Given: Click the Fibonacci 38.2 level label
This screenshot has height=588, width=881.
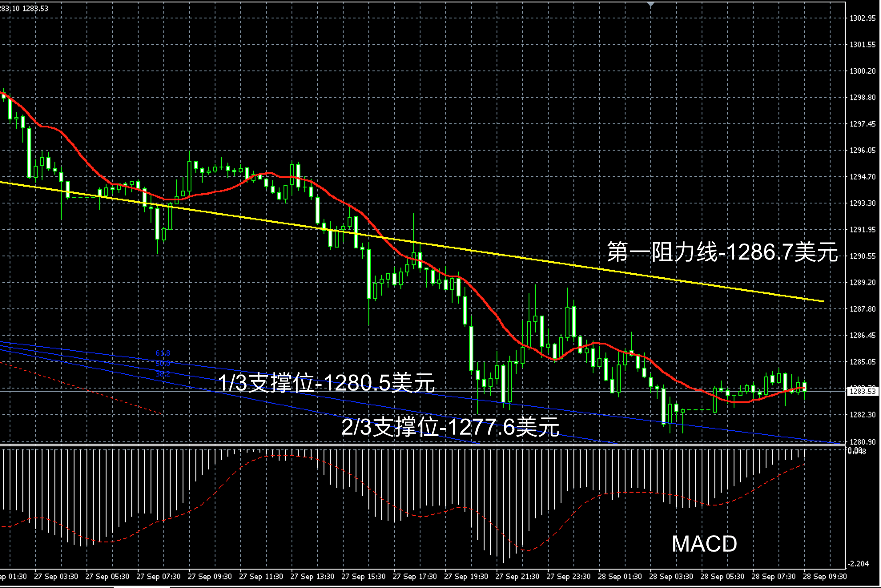Looking at the screenshot, I should click(x=163, y=374).
